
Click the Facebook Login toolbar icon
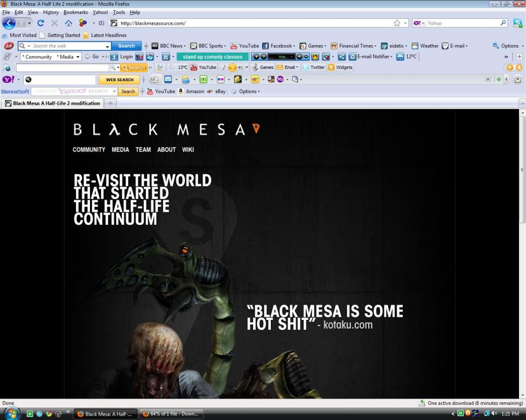coord(122,56)
